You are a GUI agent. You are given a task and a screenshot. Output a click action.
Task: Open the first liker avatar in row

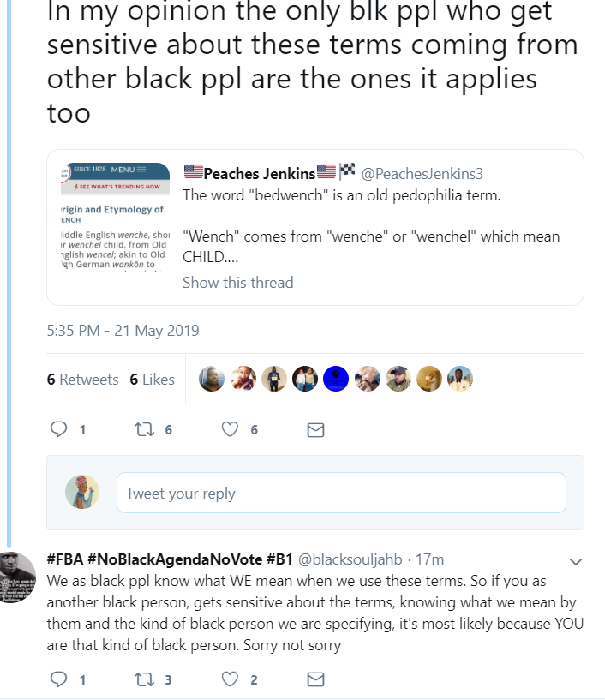212,379
